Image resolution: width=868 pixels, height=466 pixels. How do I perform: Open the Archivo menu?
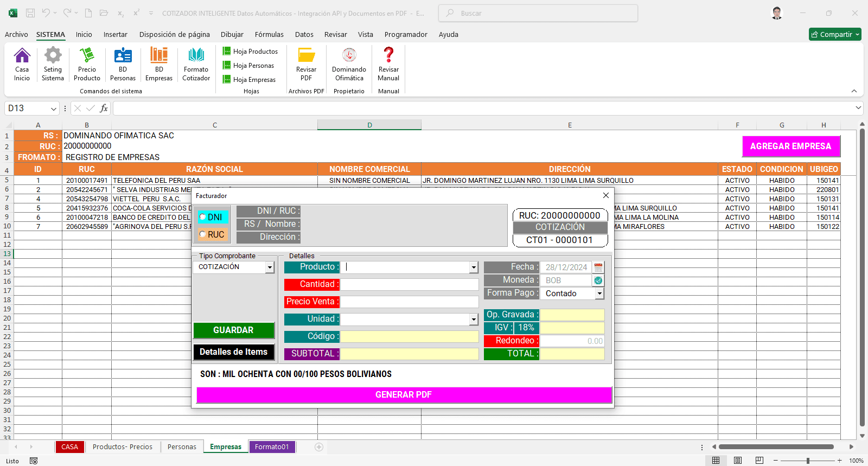(16, 34)
